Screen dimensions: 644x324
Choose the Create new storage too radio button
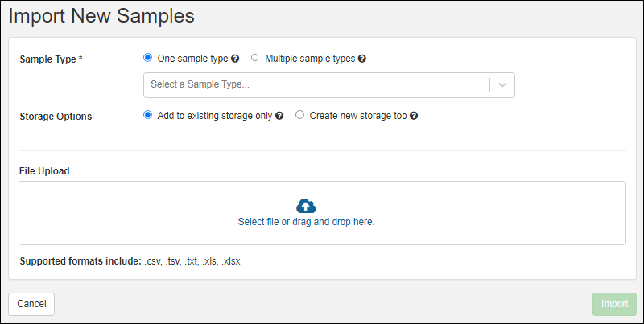[299, 115]
